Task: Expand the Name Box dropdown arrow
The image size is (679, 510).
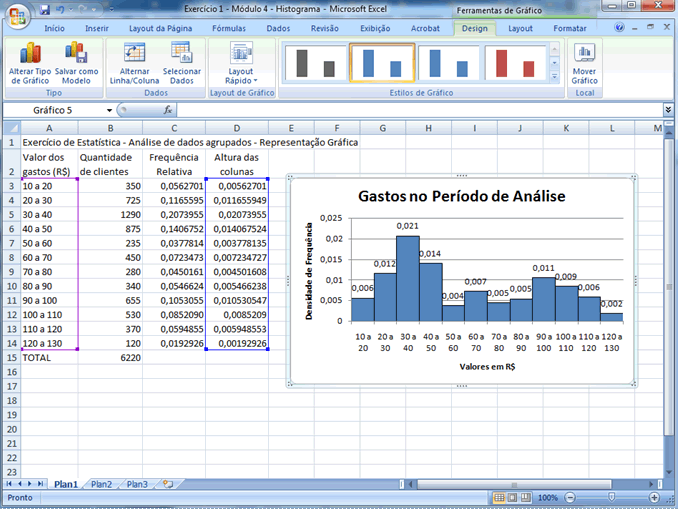Action: pos(109,110)
